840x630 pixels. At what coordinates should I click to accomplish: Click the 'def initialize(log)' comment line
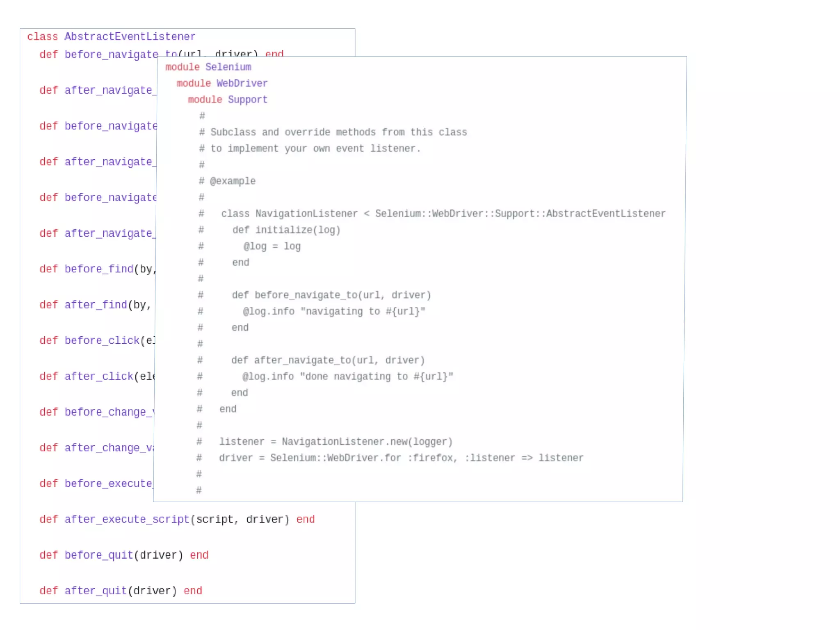tap(286, 230)
